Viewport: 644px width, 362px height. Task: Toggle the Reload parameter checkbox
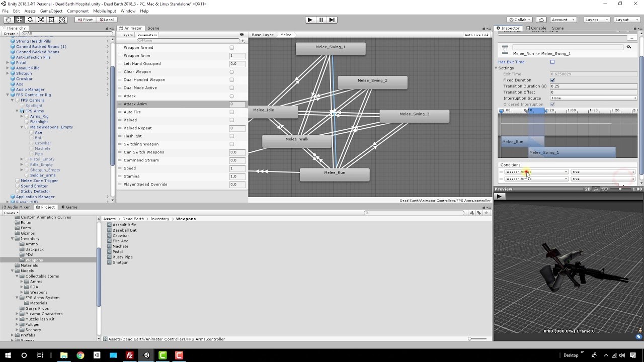pyautogui.click(x=231, y=120)
